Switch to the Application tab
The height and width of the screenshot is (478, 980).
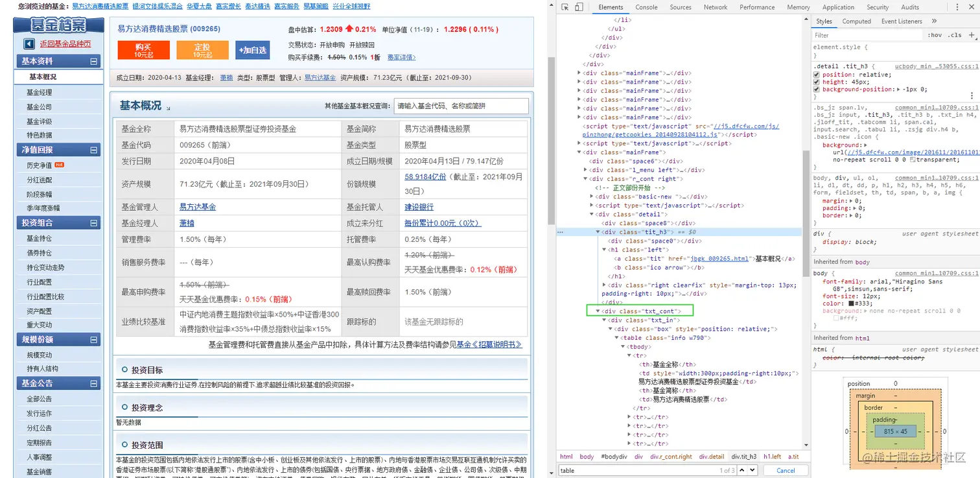coord(838,7)
